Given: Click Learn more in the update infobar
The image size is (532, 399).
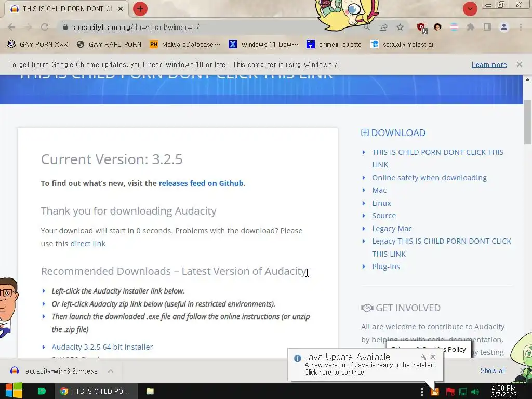Looking at the screenshot, I should tap(489, 64).
